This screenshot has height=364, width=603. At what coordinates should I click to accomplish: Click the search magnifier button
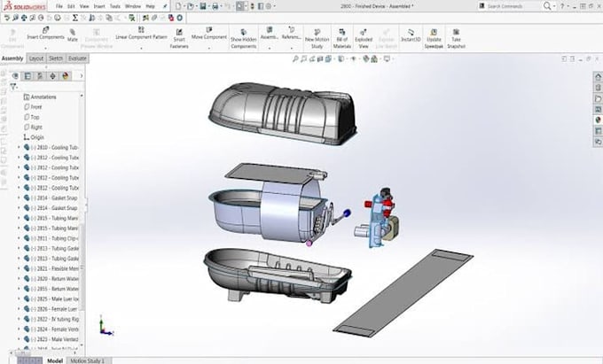547,6
